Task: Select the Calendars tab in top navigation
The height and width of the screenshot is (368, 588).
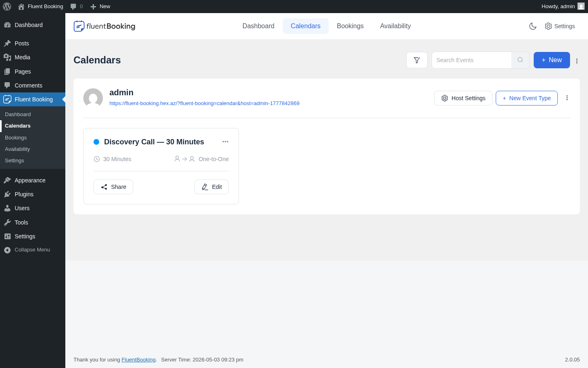Action: coord(305,26)
